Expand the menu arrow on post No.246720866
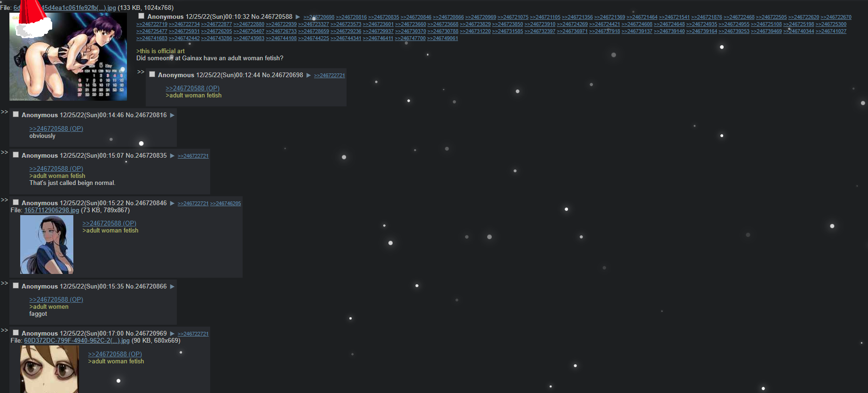868x393 pixels. point(172,287)
